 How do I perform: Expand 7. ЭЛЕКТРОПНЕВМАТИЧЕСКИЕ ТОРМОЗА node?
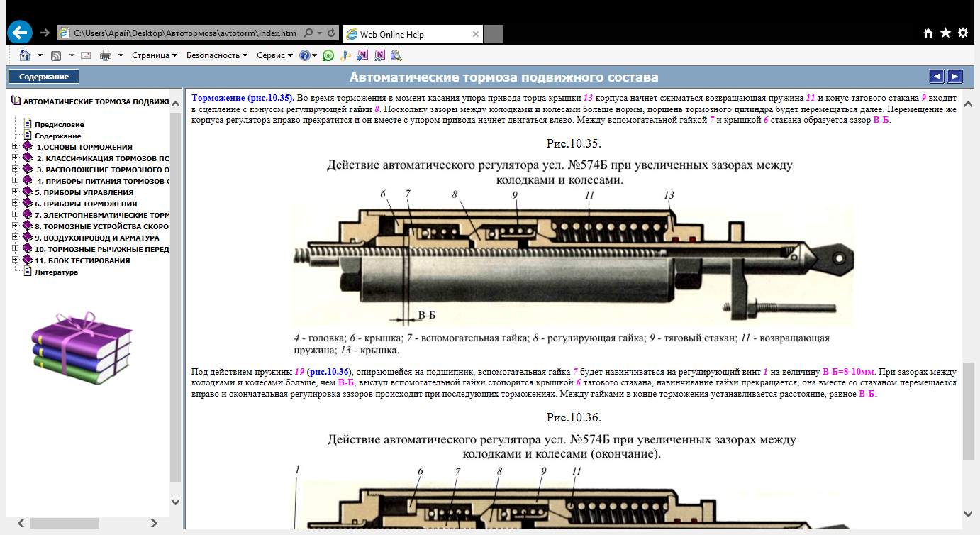pos(16,215)
